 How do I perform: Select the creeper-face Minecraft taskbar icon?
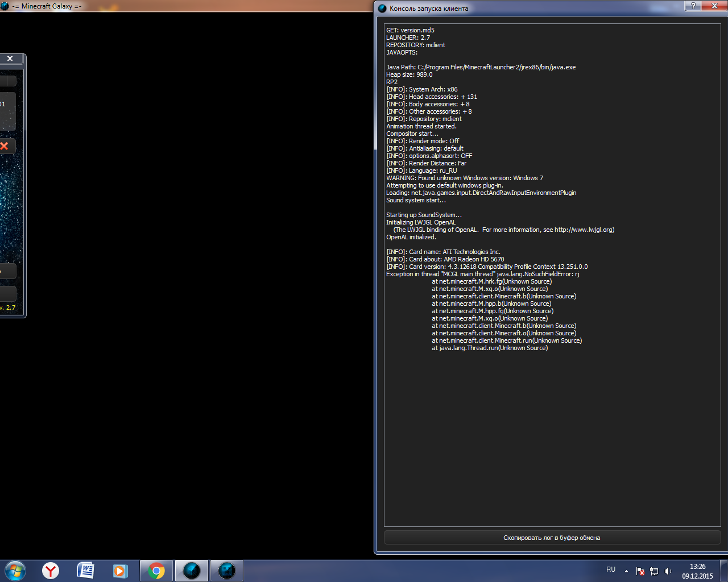tap(227, 571)
